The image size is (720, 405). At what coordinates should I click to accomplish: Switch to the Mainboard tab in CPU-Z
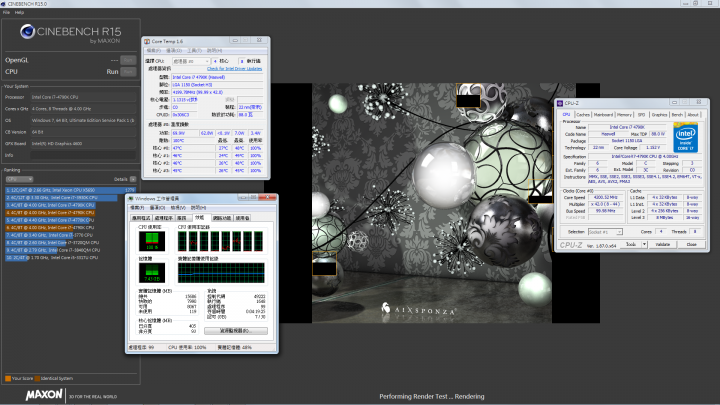click(x=603, y=115)
